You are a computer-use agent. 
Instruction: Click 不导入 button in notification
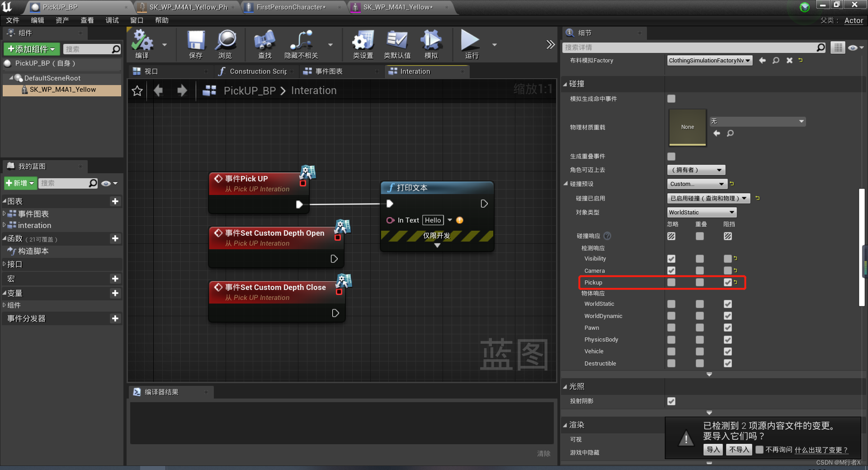pyautogui.click(x=739, y=450)
